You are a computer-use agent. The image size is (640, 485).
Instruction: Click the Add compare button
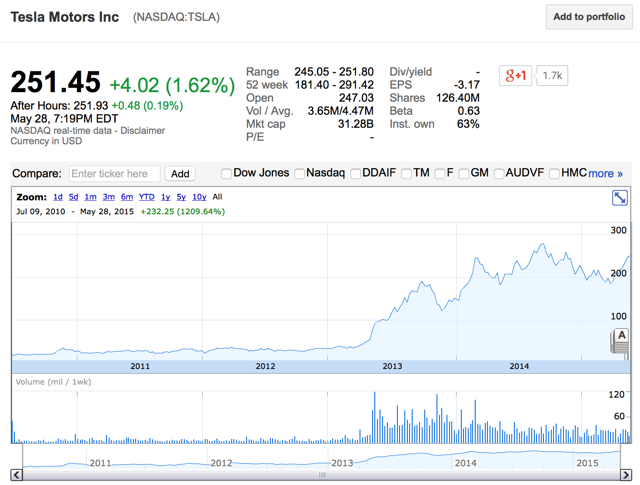(x=180, y=174)
